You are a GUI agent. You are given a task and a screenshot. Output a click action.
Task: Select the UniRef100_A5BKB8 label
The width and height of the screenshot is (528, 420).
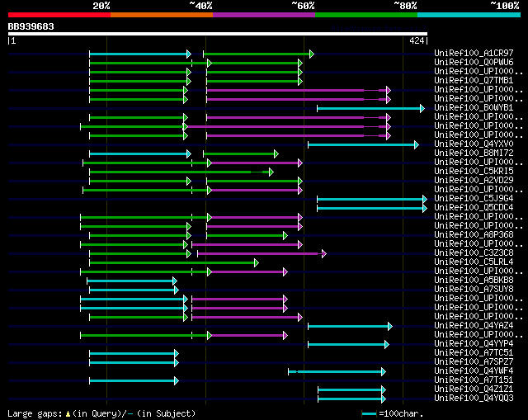tap(474, 281)
